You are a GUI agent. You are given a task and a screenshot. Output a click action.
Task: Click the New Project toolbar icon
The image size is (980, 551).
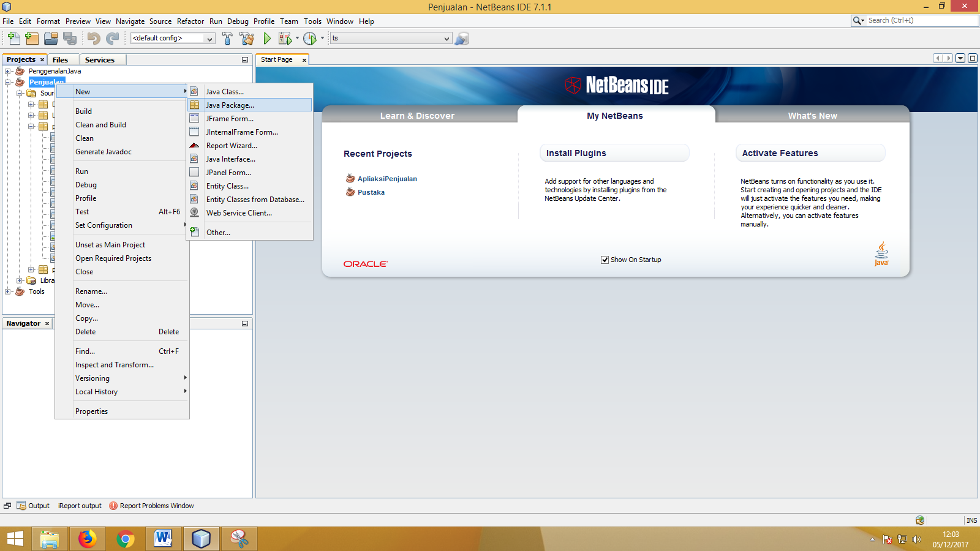(x=32, y=39)
